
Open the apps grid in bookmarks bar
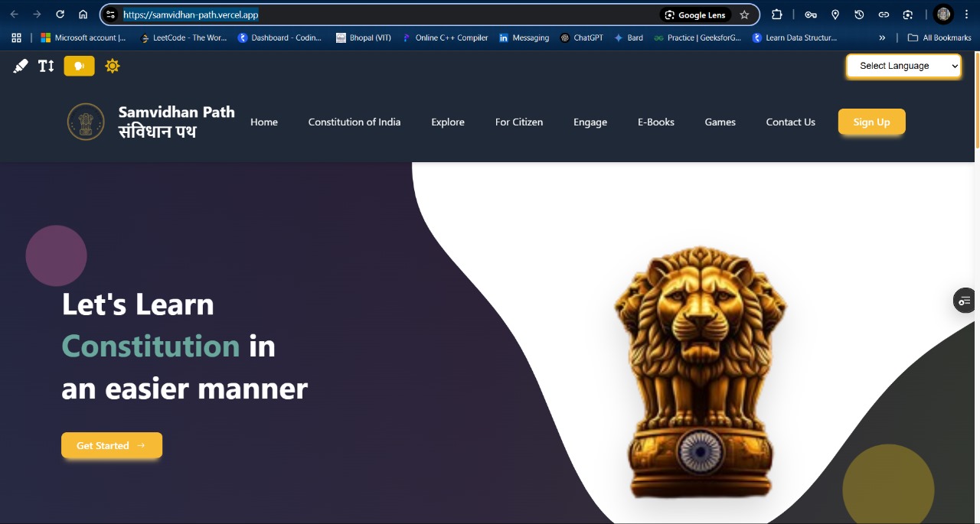tap(16, 37)
